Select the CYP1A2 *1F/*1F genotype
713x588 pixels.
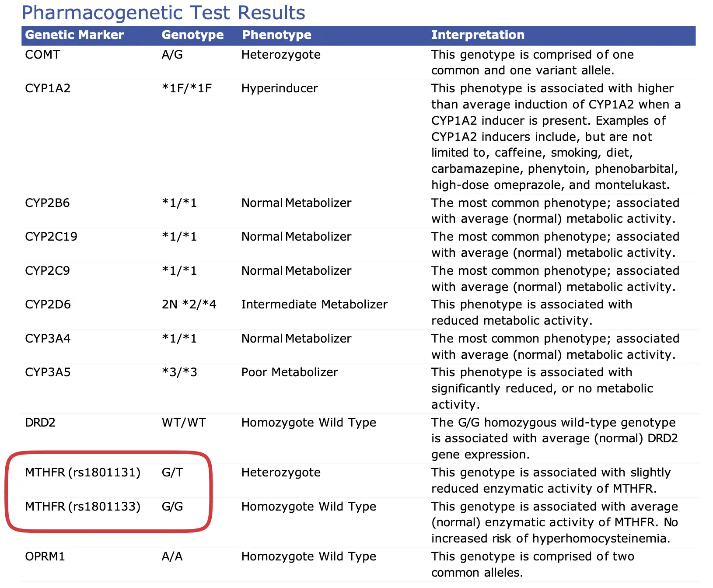pos(186,88)
